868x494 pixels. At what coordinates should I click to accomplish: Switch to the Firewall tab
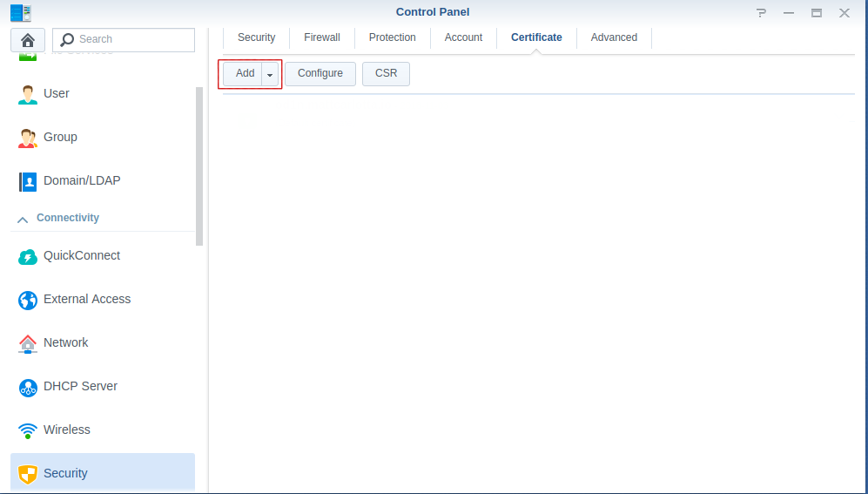click(321, 37)
